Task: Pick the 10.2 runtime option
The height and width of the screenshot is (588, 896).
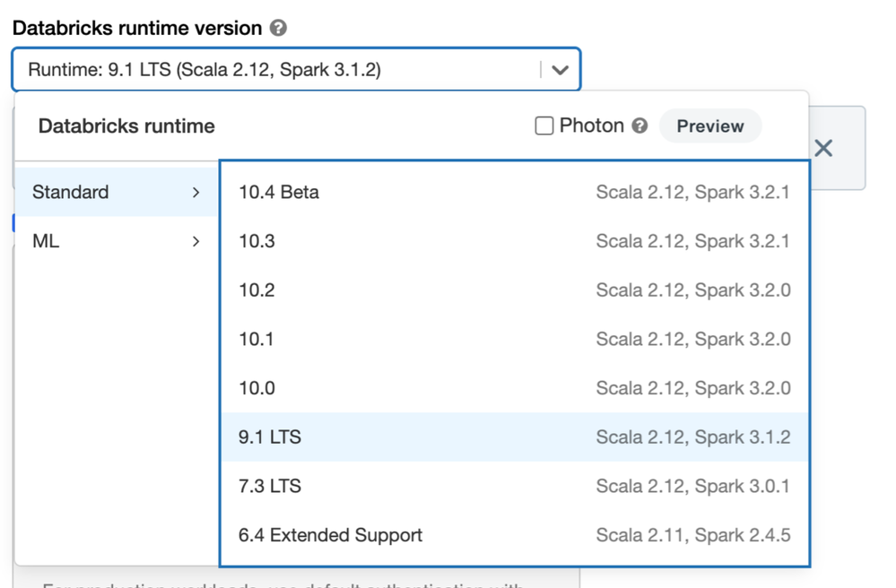Action: click(x=514, y=290)
